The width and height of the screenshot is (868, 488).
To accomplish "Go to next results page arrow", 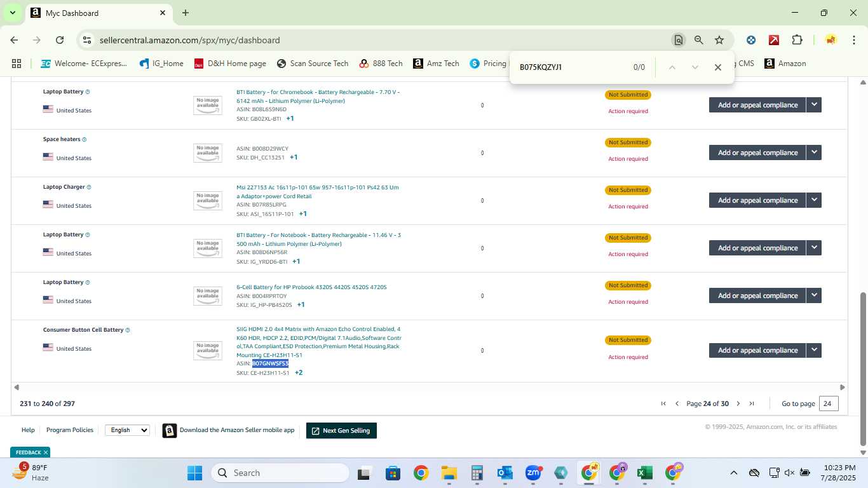I will [x=738, y=403].
